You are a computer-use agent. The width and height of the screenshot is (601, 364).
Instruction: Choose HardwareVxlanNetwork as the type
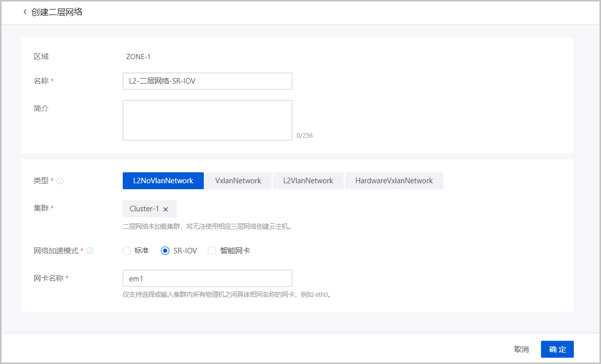point(394,181)
